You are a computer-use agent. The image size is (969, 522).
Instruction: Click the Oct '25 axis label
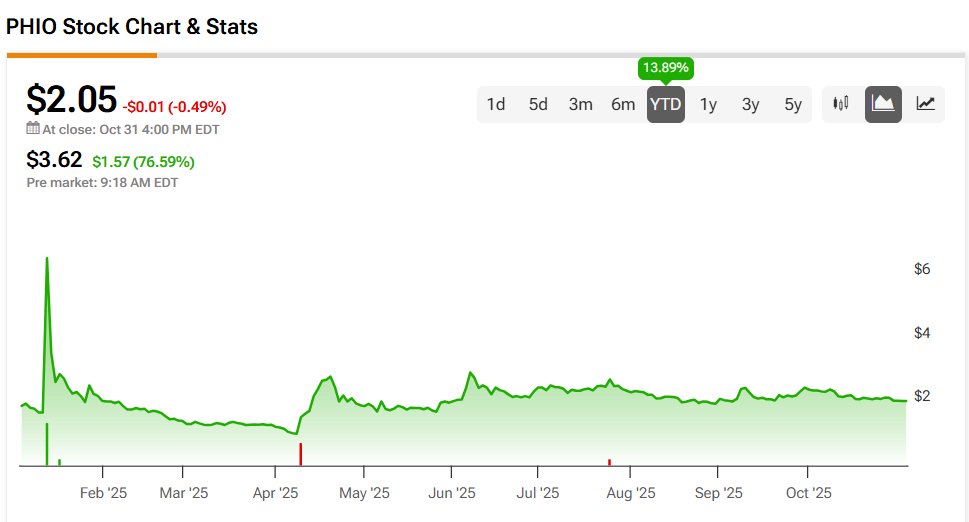tap(809, 493)
